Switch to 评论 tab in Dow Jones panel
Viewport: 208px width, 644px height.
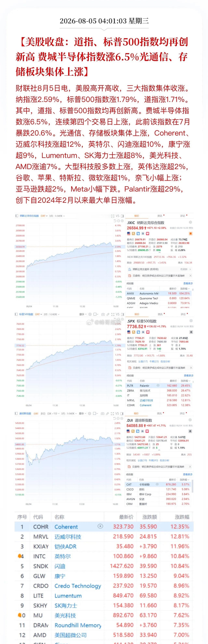point(182,413)
